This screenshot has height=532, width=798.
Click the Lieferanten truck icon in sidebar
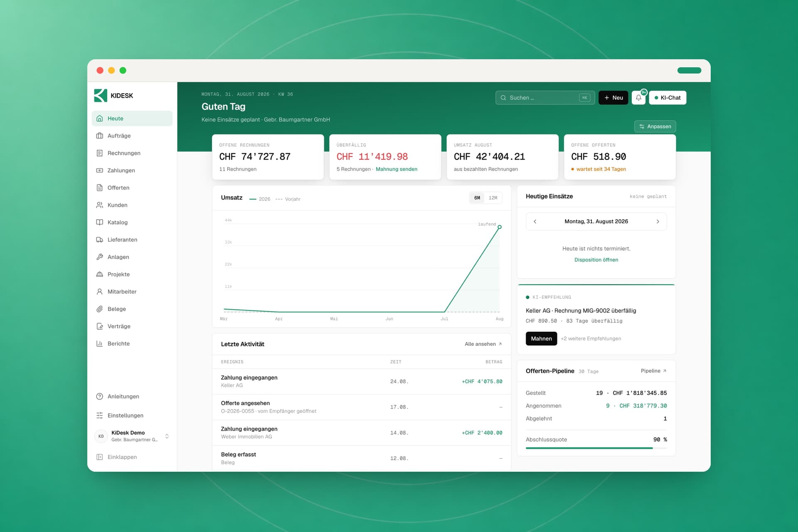pyautogui.click(x=99, y=239)
